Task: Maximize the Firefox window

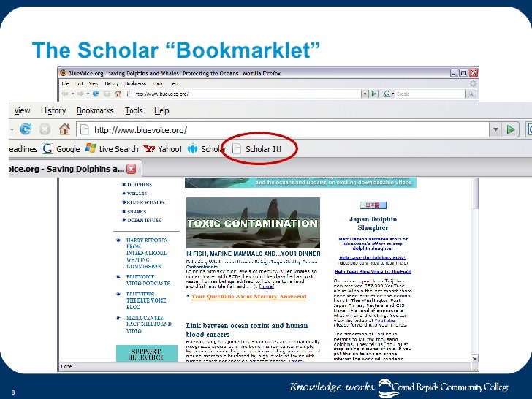Action: [463, 73]
